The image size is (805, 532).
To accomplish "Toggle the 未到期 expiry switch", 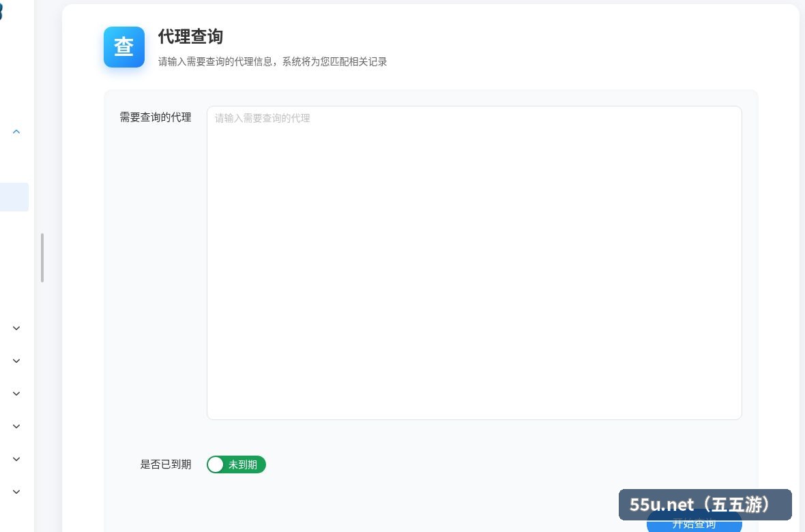I will click(236, 464).
